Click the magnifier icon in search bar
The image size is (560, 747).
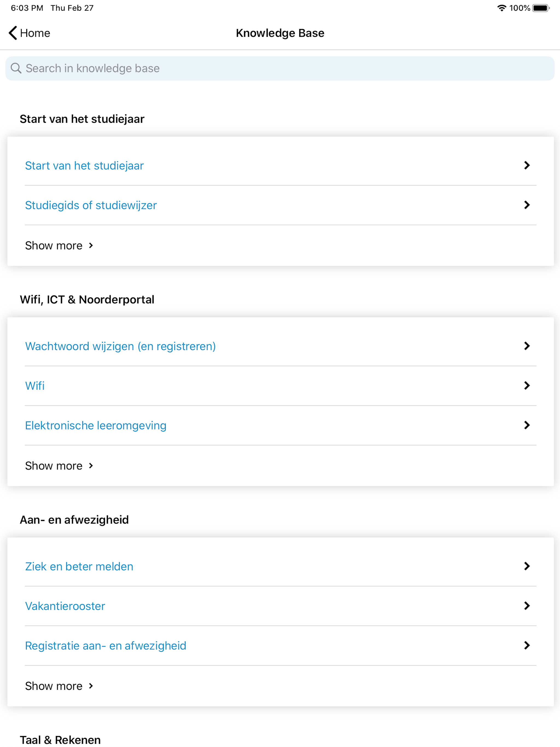16,68
